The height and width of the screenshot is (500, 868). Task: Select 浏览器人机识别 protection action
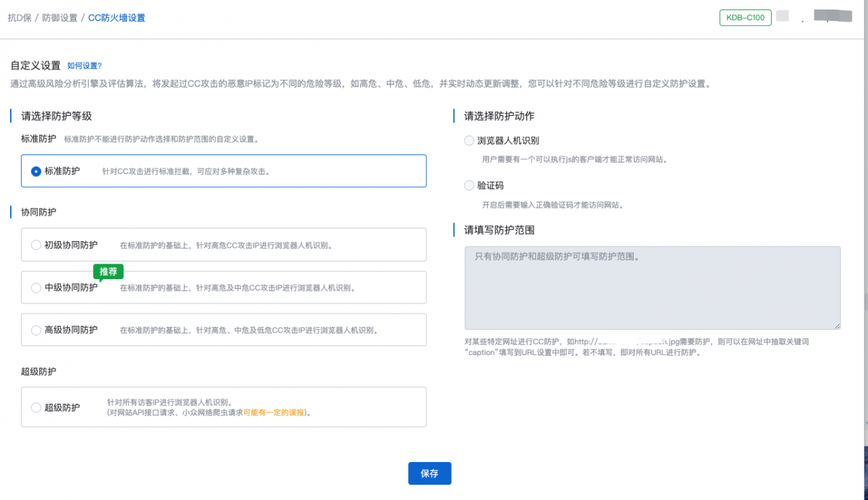click(469, 140)
